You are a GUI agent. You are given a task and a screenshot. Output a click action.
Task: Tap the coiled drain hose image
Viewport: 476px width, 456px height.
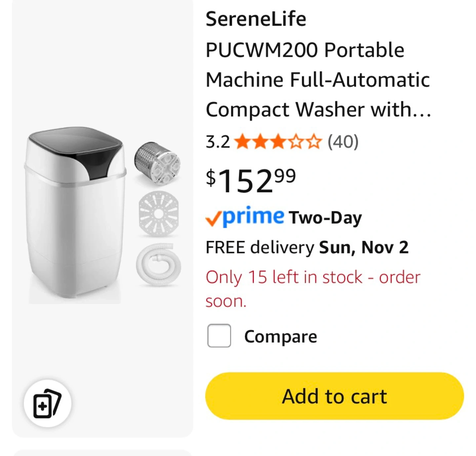(159, 265)
